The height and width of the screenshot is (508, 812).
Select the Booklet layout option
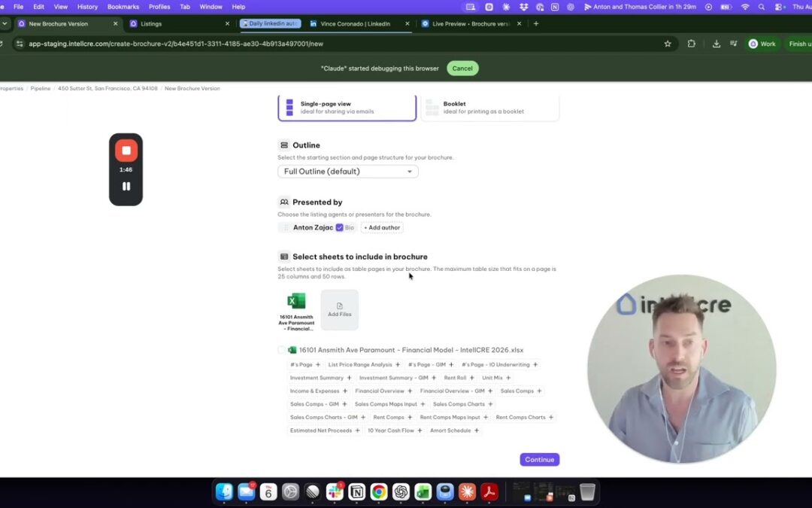[x=490, y=108]
